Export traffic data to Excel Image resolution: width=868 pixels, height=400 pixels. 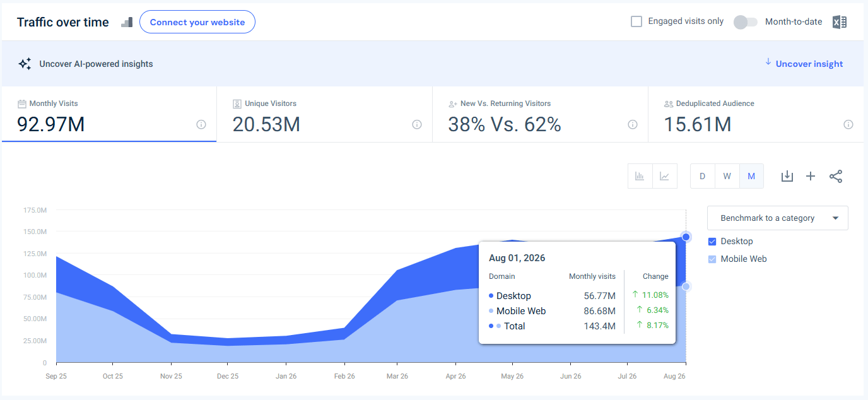point(839,22)
